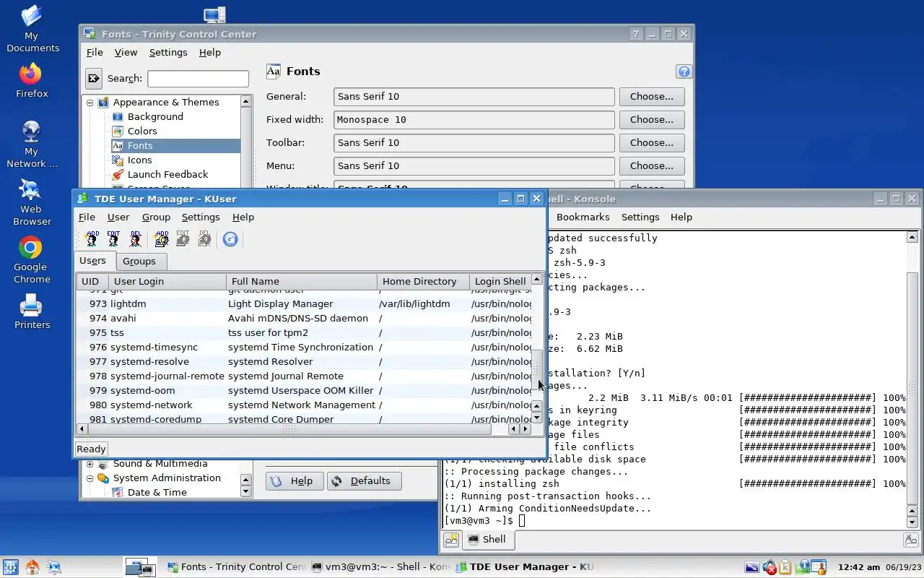
Task: Click the Edit user icon in KUser toolbar
Action: pyautogui.click(x=113, y=239)
